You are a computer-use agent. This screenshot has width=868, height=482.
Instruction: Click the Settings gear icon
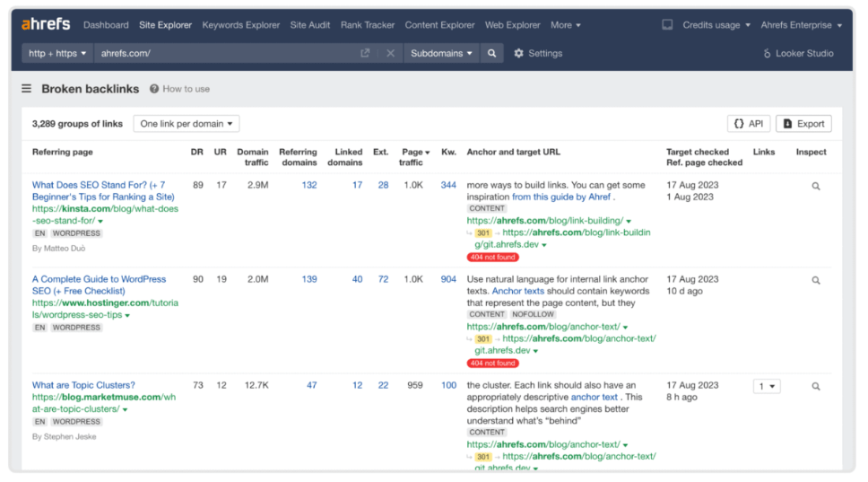(518, 53)
